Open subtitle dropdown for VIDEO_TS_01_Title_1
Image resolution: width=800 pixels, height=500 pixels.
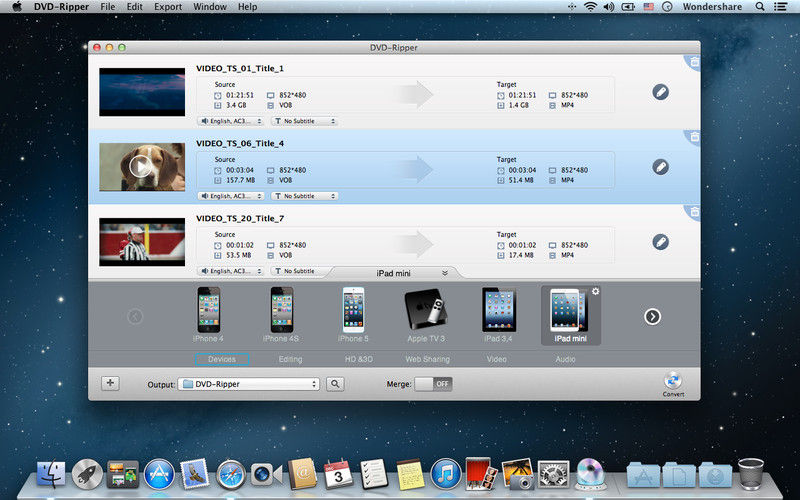coord(305,121)
